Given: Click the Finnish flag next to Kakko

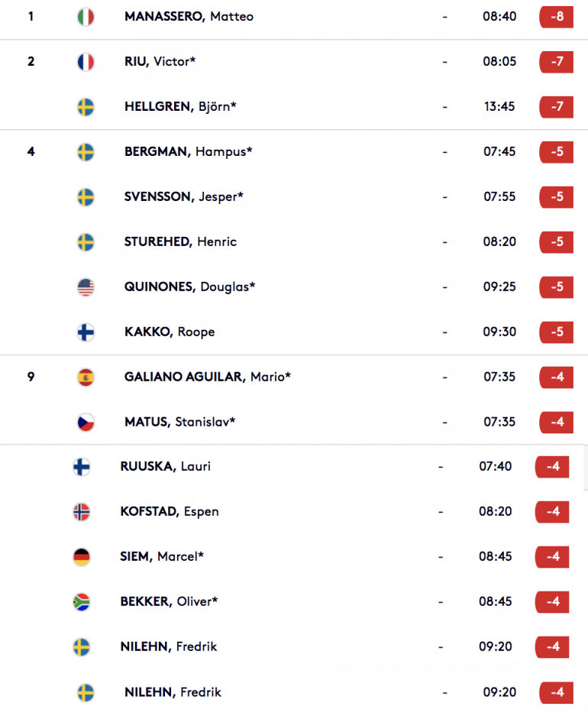Looking at the screenshot, I should (86, 332).
